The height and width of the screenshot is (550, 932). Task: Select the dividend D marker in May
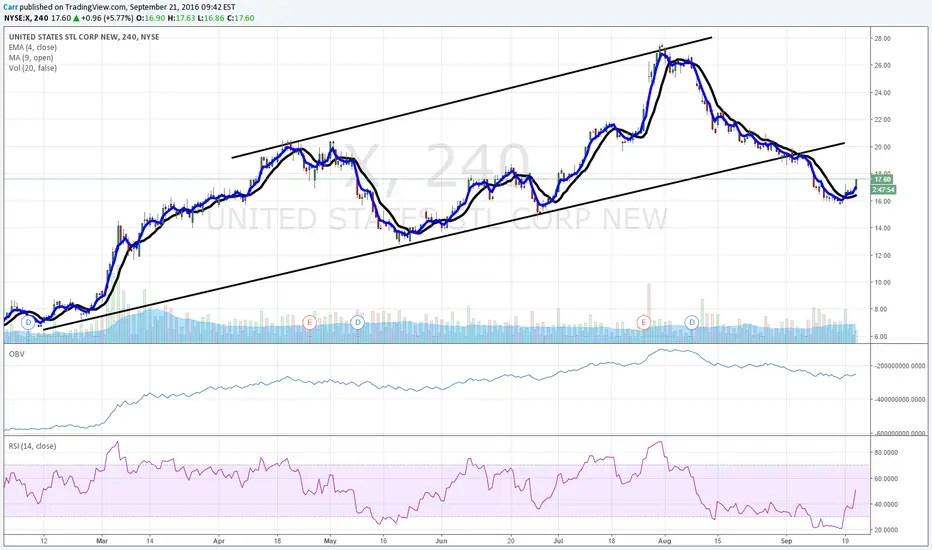pyautogui.click(x=357, y=323)
